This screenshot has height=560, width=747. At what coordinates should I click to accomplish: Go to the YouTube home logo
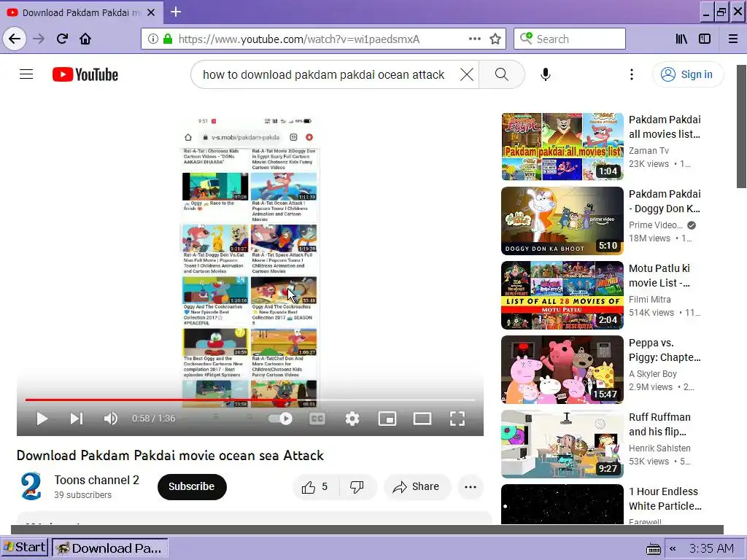pos(85,74)
